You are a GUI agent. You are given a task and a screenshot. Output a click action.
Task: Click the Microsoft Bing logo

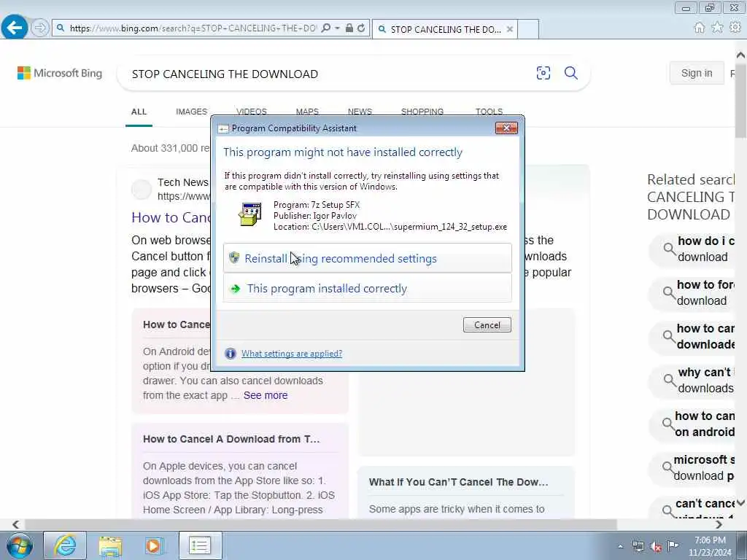click(x=60, y=73)
